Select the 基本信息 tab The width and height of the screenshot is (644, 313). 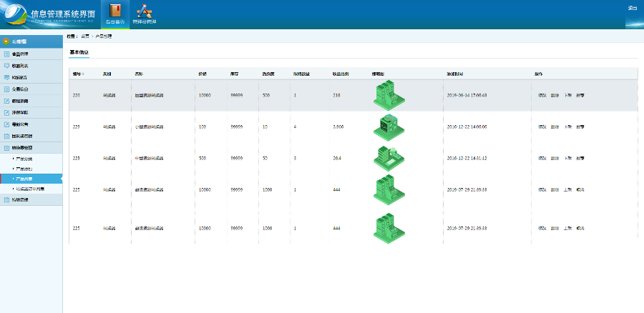tap(79, 52)
